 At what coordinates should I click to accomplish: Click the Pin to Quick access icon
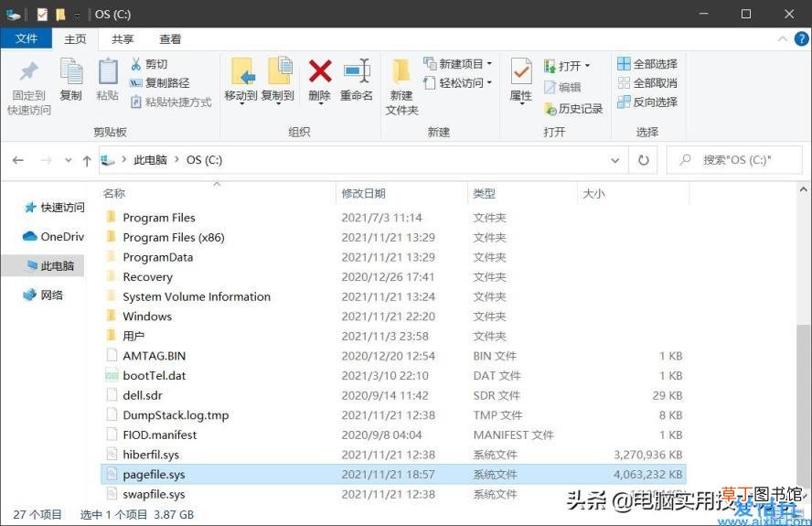pos(29,72)
